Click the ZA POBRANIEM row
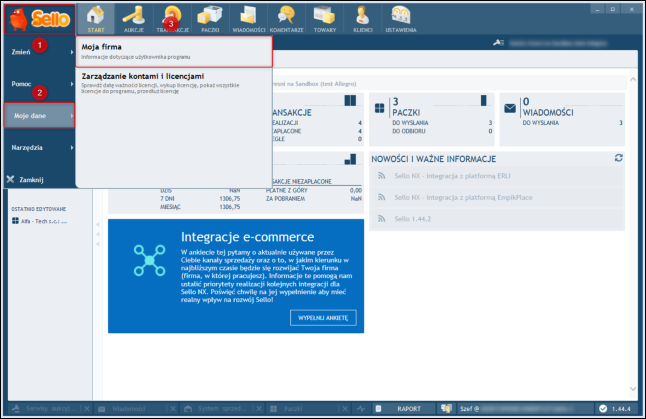646x419 pixels. (x=314, y=199)
